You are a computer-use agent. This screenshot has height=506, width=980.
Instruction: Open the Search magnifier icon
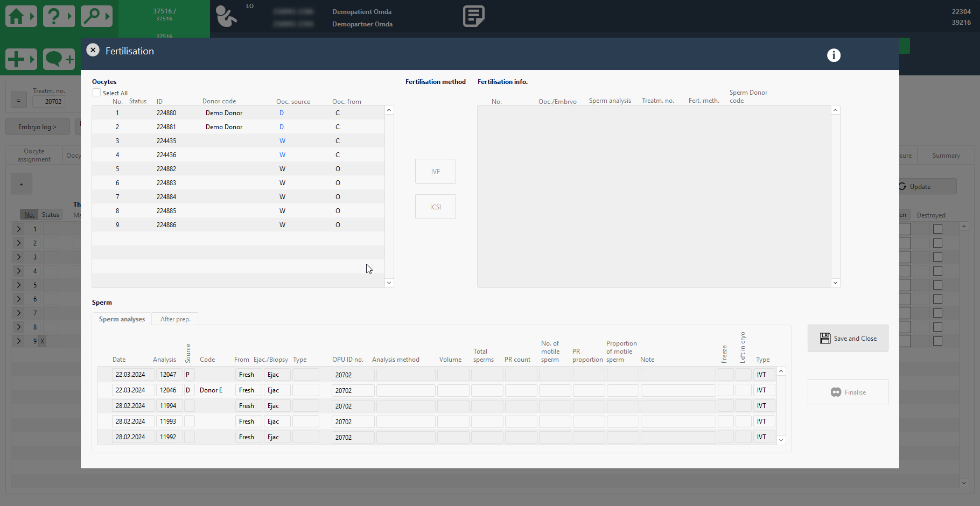pyautogui.click(x=96, y=16)
